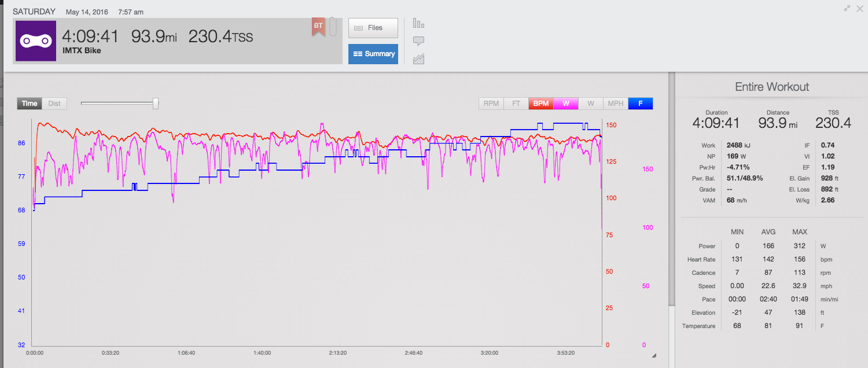
Task: Click the Entire Workout panel heading
Action: point(772,87)
